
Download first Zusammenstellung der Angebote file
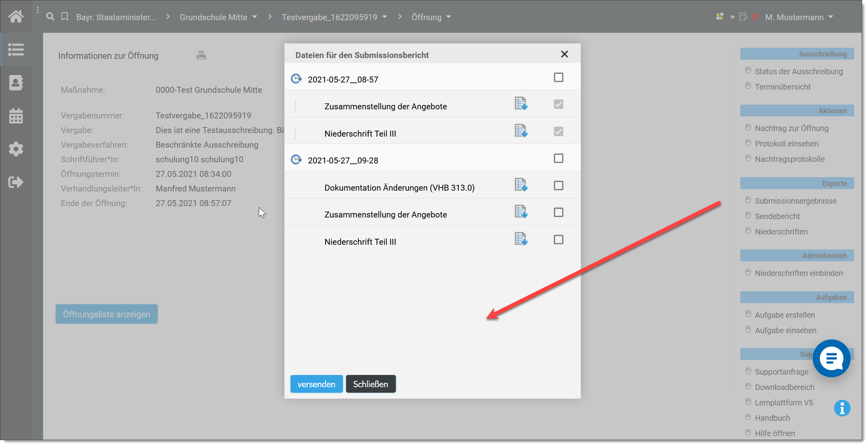[x=521, y=104]
